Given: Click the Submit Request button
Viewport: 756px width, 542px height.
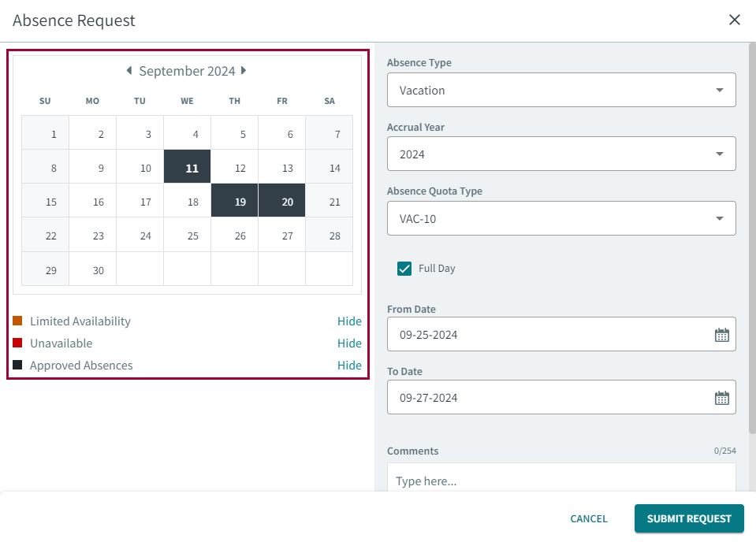Looking at the screenshot, I should click(689, 518).
